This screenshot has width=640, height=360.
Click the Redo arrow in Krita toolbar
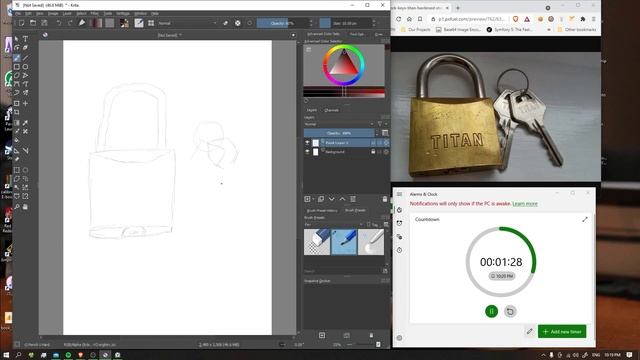[x=70, y=23]
